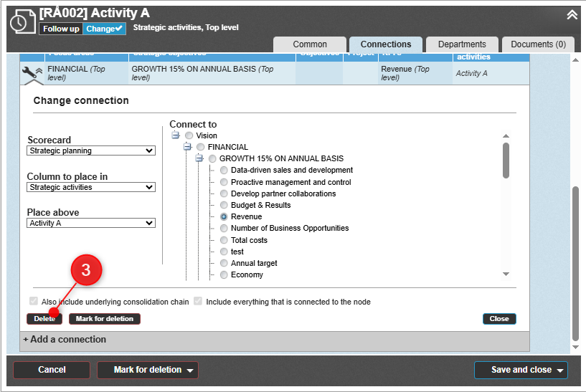This screenshot has height=392, width=586.
Task: Select the Total costs radio button
Action: [225, 240]
